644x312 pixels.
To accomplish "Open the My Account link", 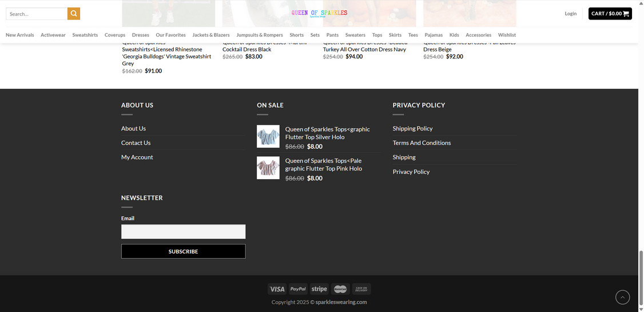I will coord(137,157).
